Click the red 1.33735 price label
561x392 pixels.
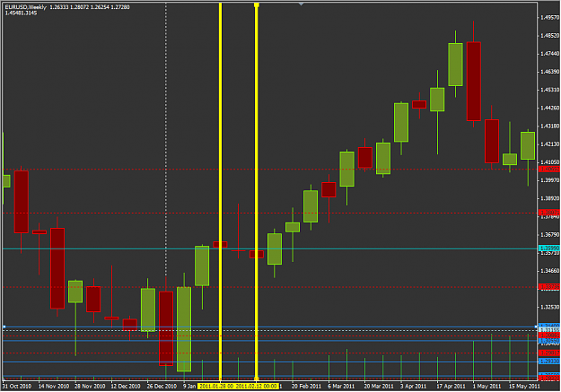coord(549,287)
